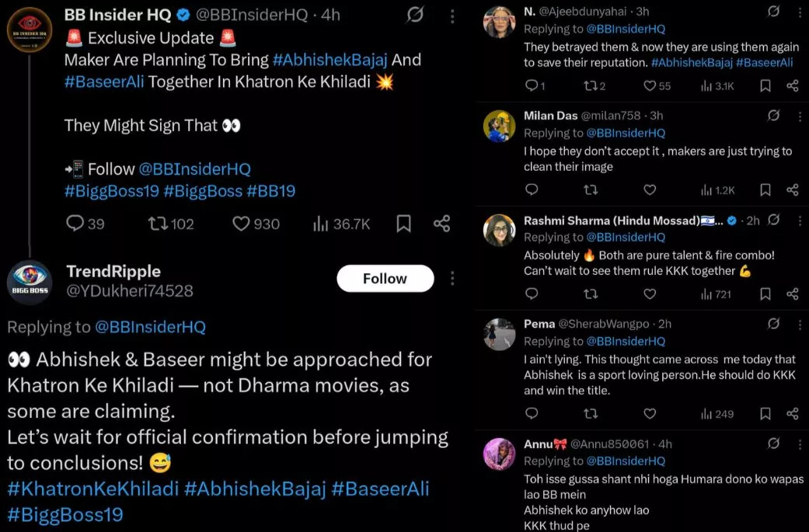Share the BB Insider HQ post
The width and height of the screenshot is (809, 532).
(441, 224)
